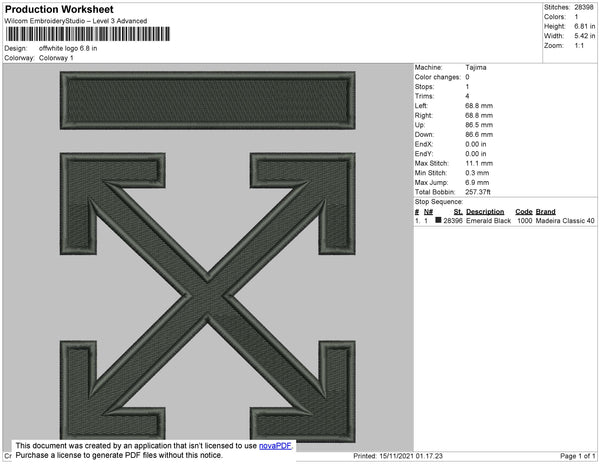Select the 'Production Worksheet' heading

(59, 9)
